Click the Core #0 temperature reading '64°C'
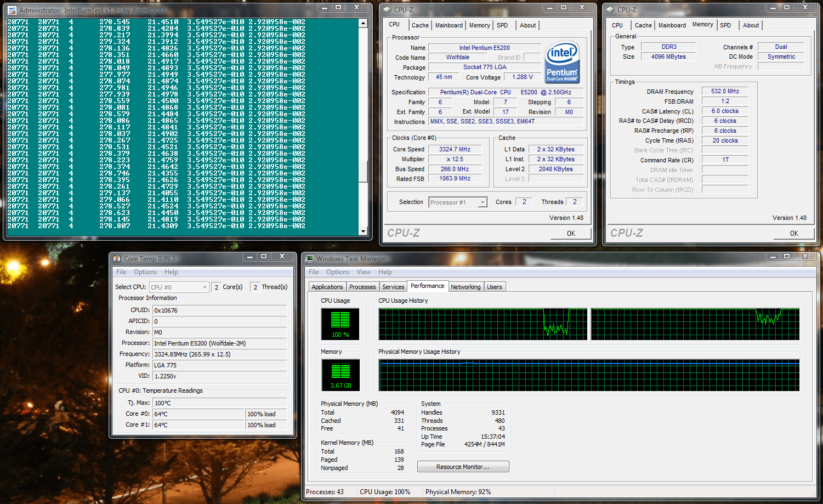823x504 pixels. pyautogui.click(x=198, y=414)
